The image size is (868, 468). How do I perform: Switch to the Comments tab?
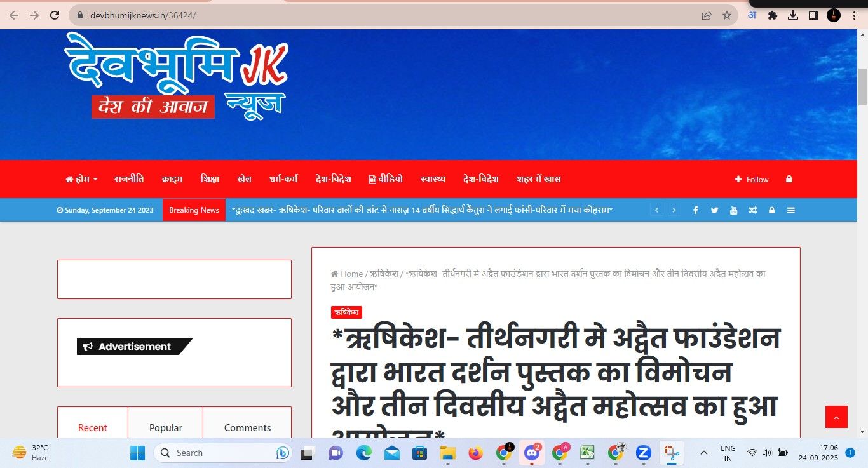coord(247,427)
